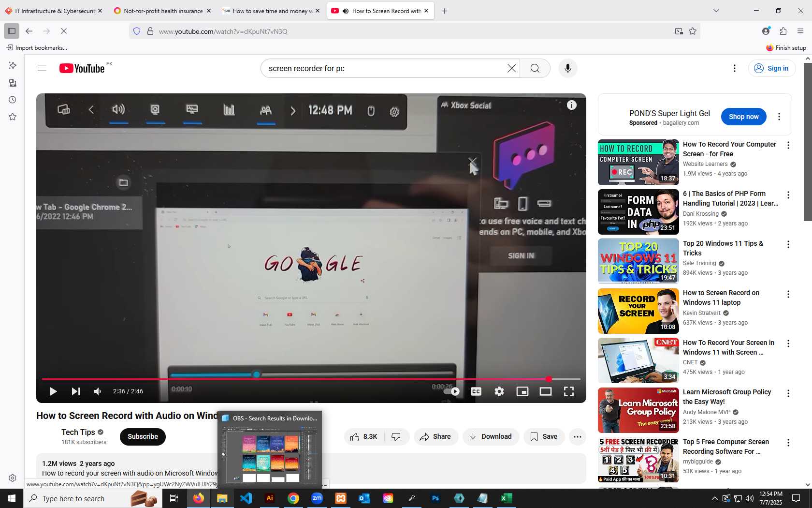This screenshot has width=812, height=508.
Task: Open Visual Studio Code from taskbar
Action: tap(246, 498)
